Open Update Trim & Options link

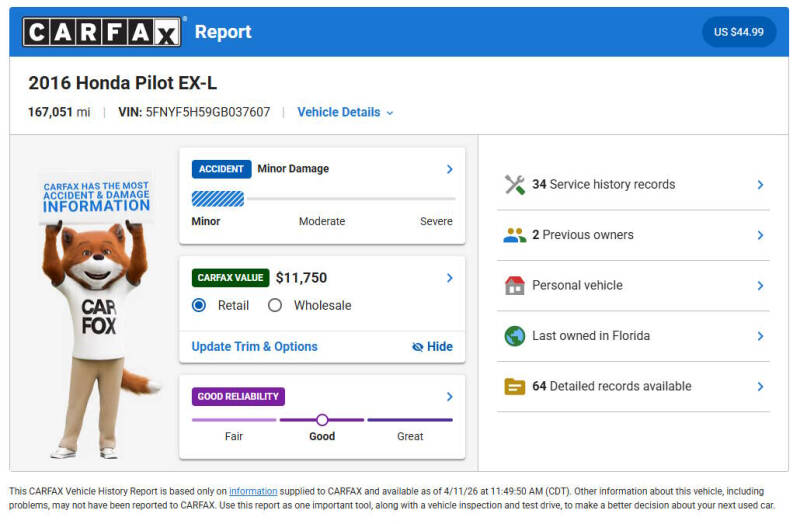click(x=255, y=347)
